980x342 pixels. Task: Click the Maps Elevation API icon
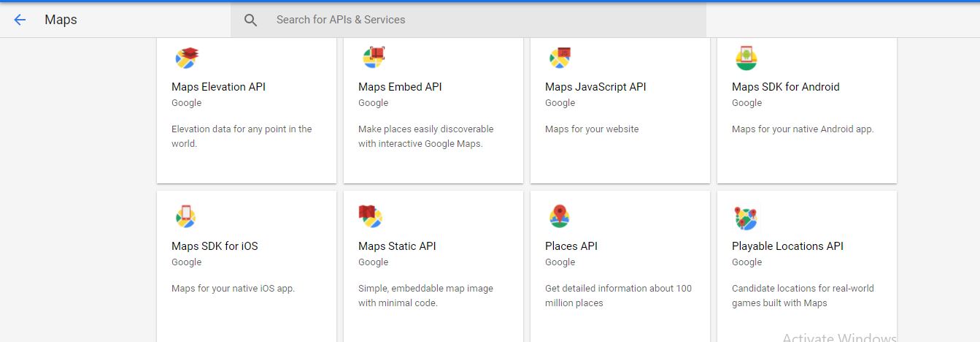point(187,58)
